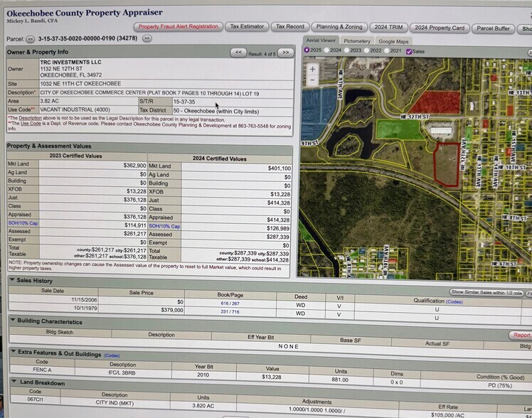Collapse the Sales History section
The image size is (532, 418).
(x=12, y=281)
